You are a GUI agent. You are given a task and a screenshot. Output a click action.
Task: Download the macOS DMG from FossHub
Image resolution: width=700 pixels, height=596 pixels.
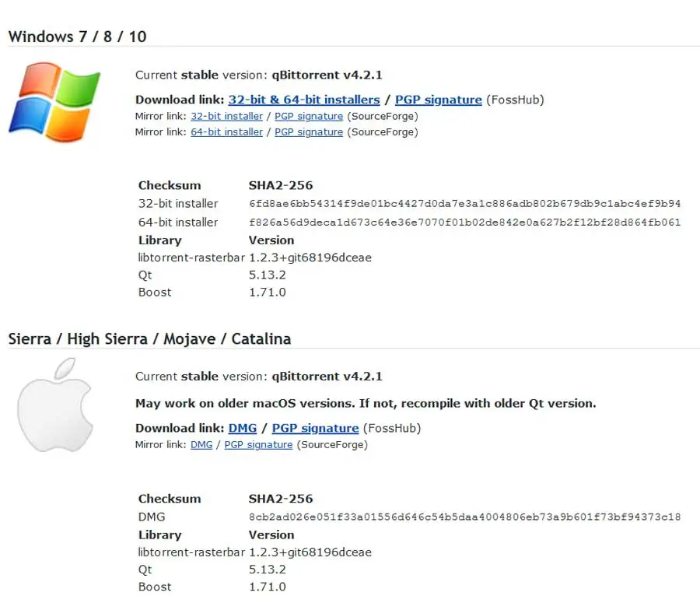[x=242, y=428]
